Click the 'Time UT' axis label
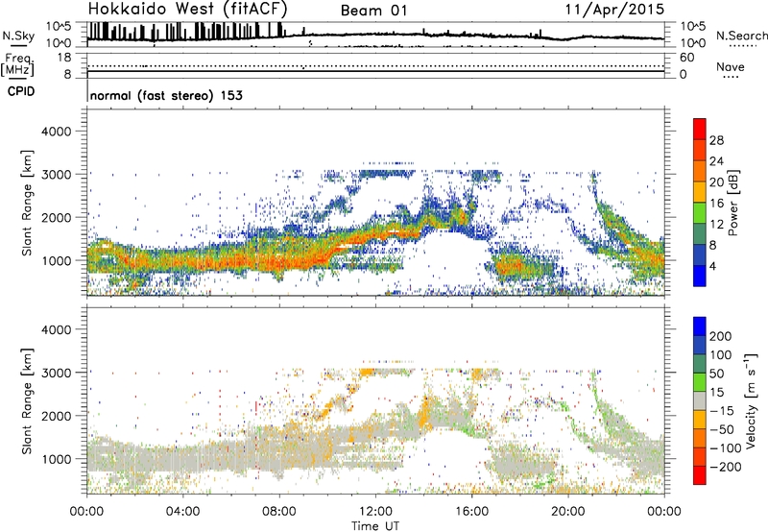The width and height of the screenshot is (768, 532). (375, 525)
